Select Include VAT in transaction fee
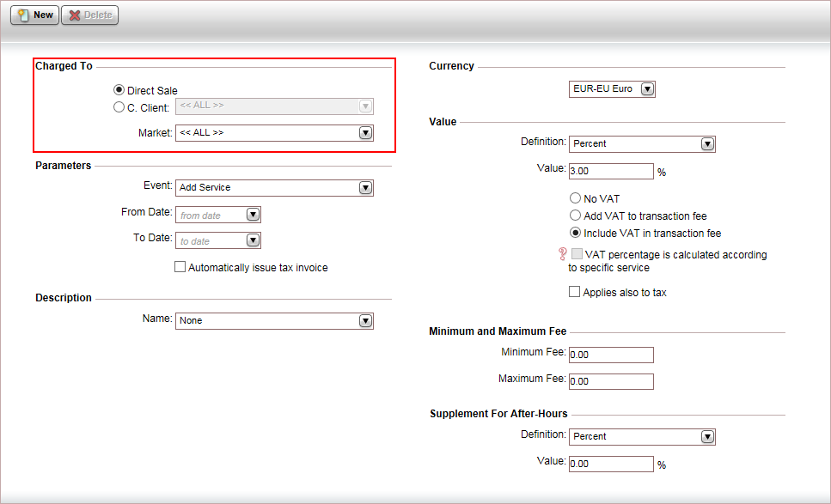Screen dimensions: 831x504 (575, 233)
